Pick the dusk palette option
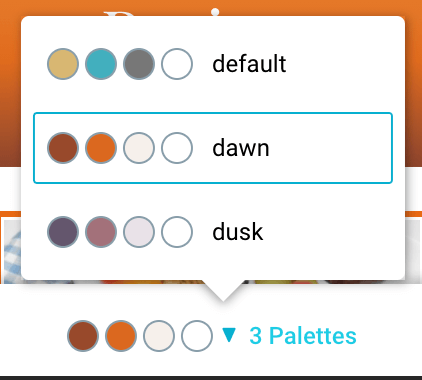This screenshot has height=380, width=422. tap(213, 232)
